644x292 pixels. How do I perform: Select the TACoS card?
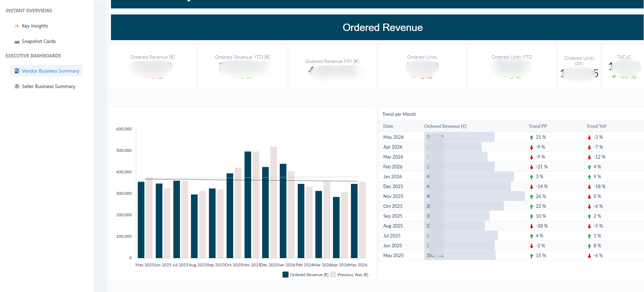coord(623,67)
